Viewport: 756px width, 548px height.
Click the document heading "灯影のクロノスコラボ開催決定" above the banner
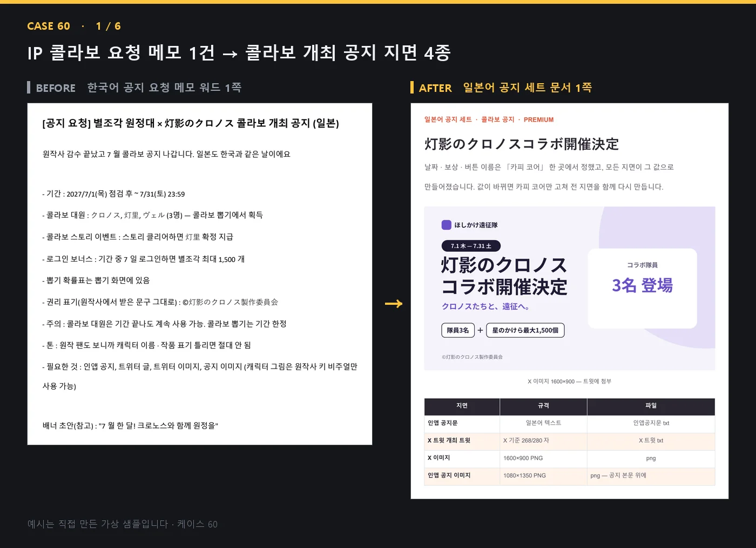point(522,144)
